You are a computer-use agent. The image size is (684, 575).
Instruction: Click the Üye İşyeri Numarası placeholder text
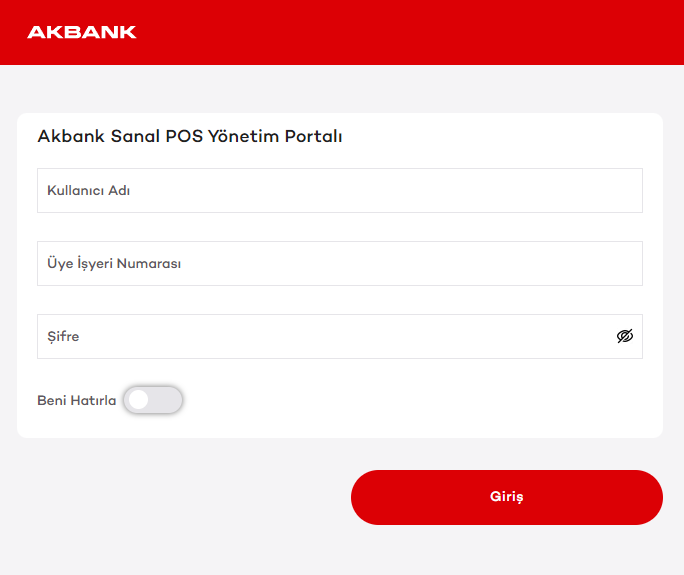[x=114, y=264]
